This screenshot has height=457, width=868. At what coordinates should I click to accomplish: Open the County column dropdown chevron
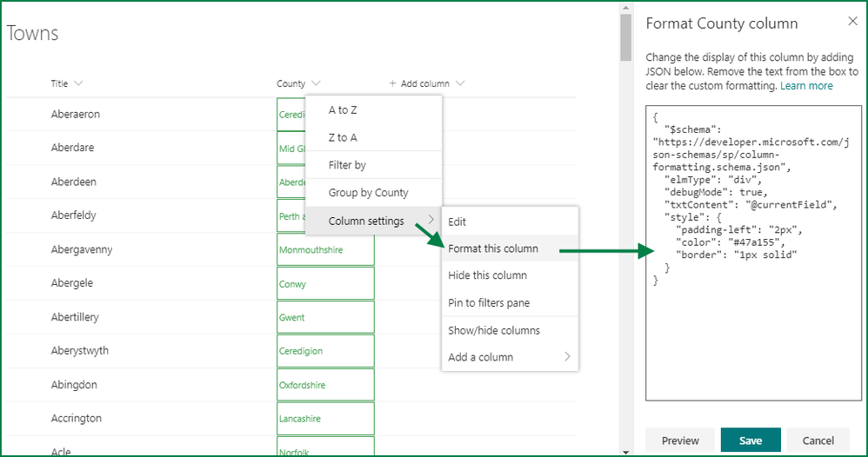316,84
